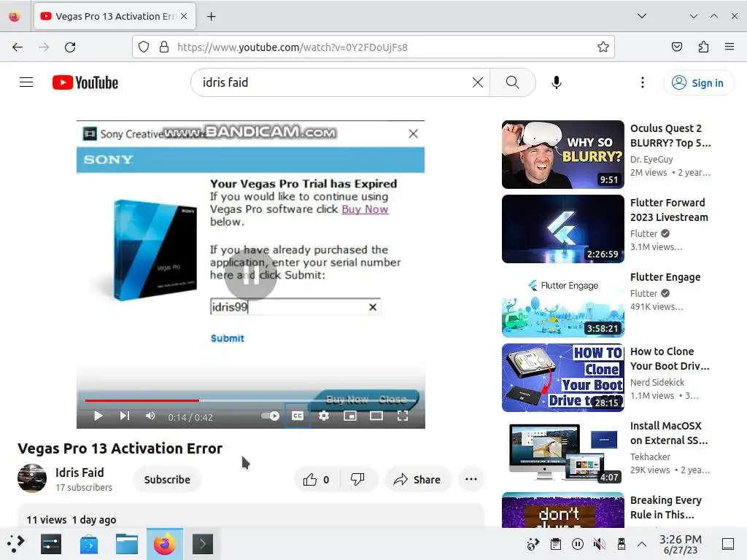This screenshot has width=747, height=560.
Task: Subscribe to Idris Faid channel
Action: coord(167,480)
